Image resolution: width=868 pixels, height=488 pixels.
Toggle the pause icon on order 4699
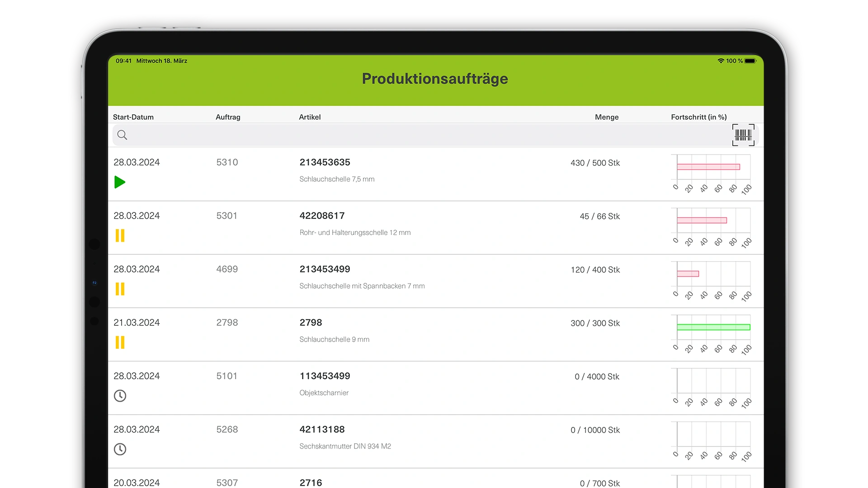pos(120,289)
